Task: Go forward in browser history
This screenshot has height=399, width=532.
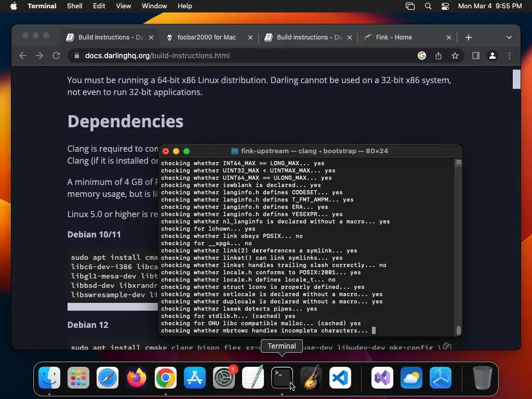Action: tap(39, 56)
